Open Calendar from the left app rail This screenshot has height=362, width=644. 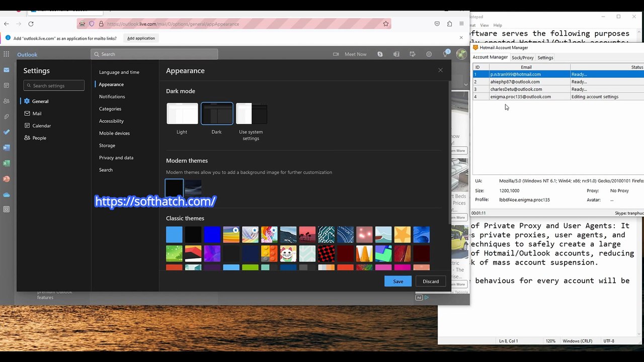click(7, 85)
